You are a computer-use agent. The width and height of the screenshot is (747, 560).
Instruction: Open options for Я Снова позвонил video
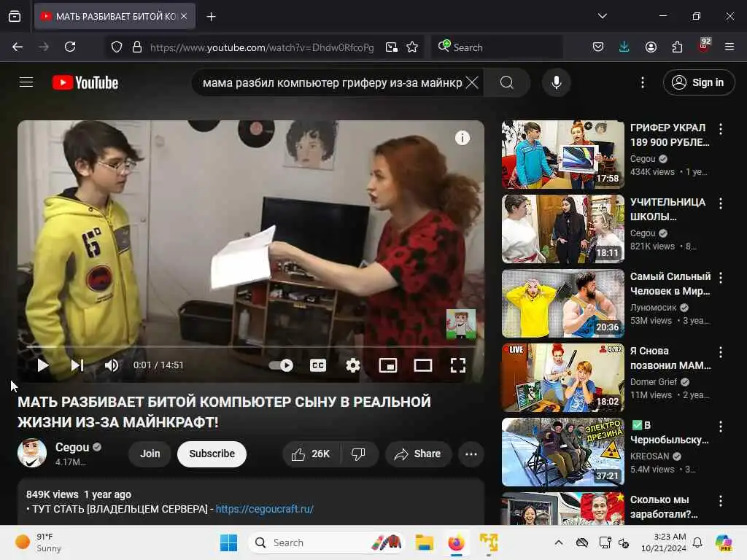coord(720,352)
